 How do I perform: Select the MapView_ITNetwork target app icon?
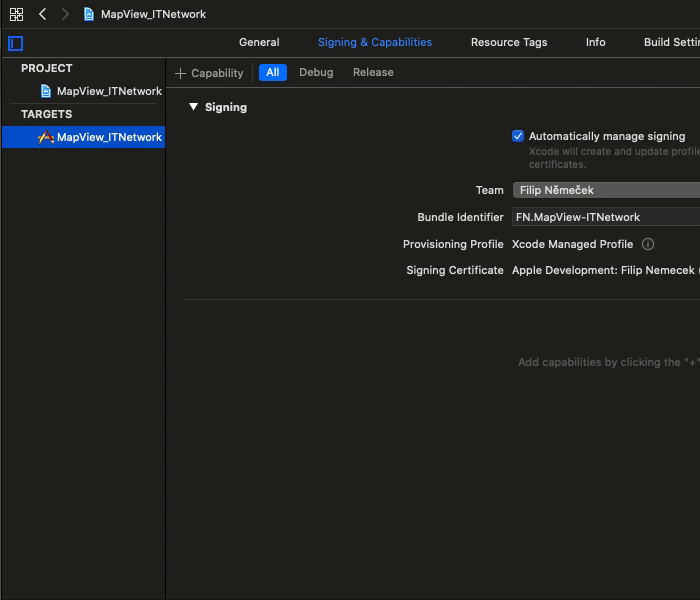45,137
